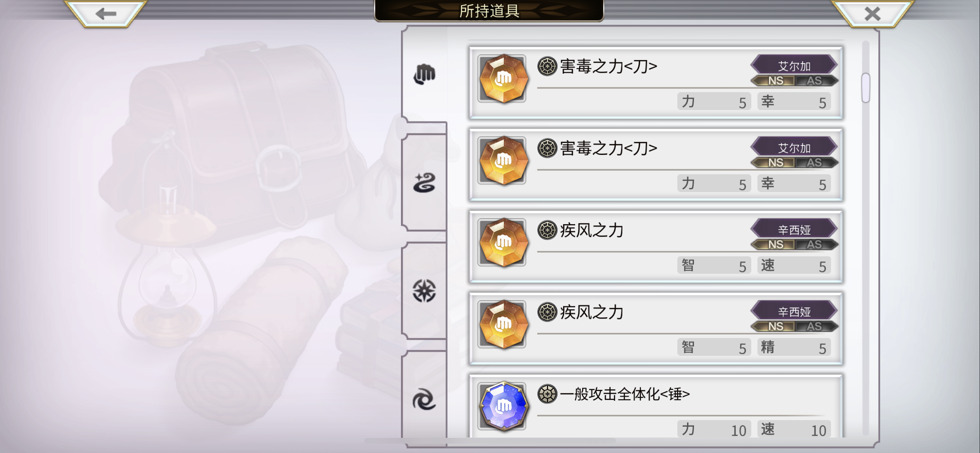Viewport: 980px width, 453px height.
Task: Toggle NS on first 害毒之力<刀> item
Action: click(x=774, y=81)
